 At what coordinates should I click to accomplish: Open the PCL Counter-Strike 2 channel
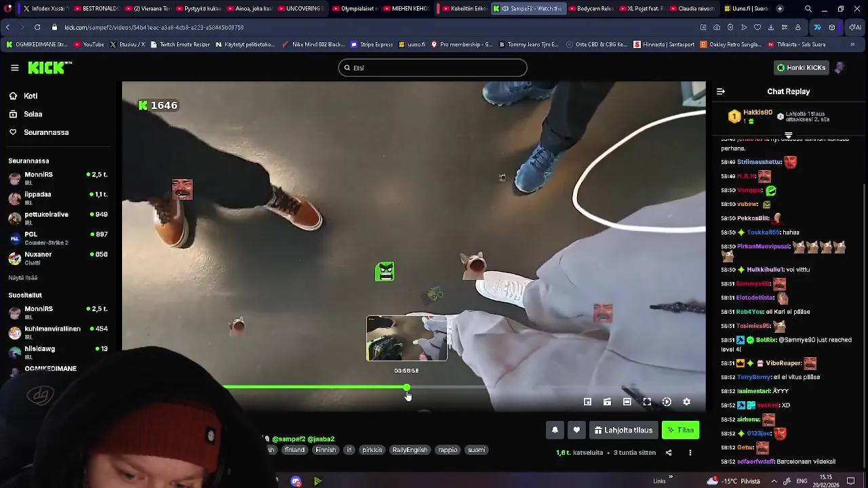58,238
